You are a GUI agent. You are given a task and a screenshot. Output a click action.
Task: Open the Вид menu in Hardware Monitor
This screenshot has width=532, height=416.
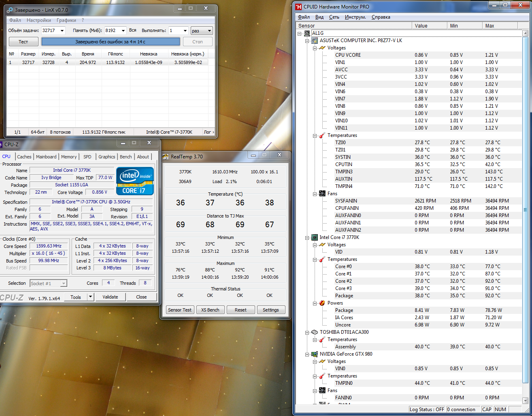click(x=319, y=17)
